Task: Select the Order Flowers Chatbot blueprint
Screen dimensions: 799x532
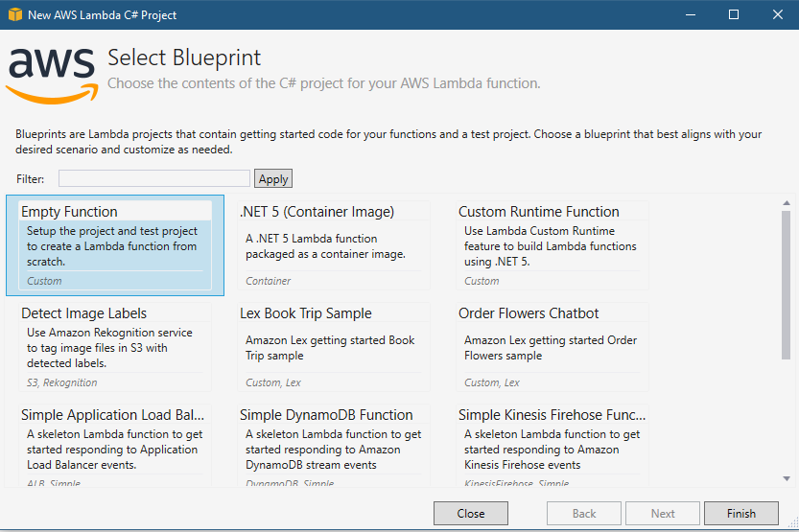Action: coord(552,347)
